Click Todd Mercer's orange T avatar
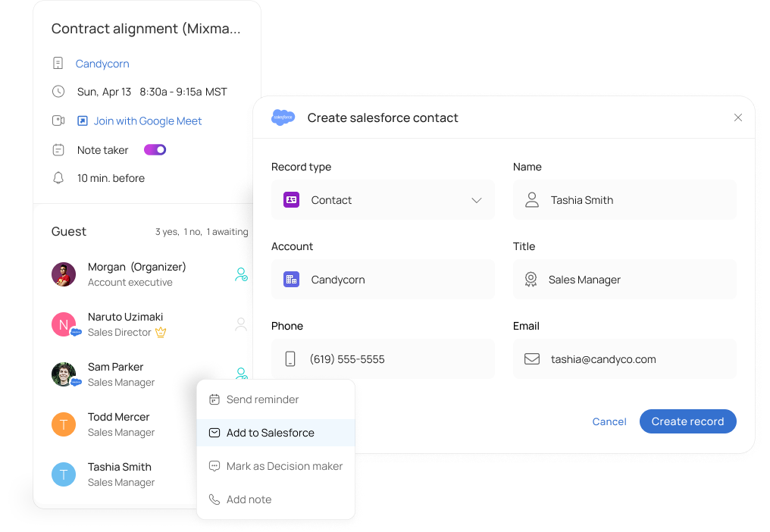 coord(64,424)
